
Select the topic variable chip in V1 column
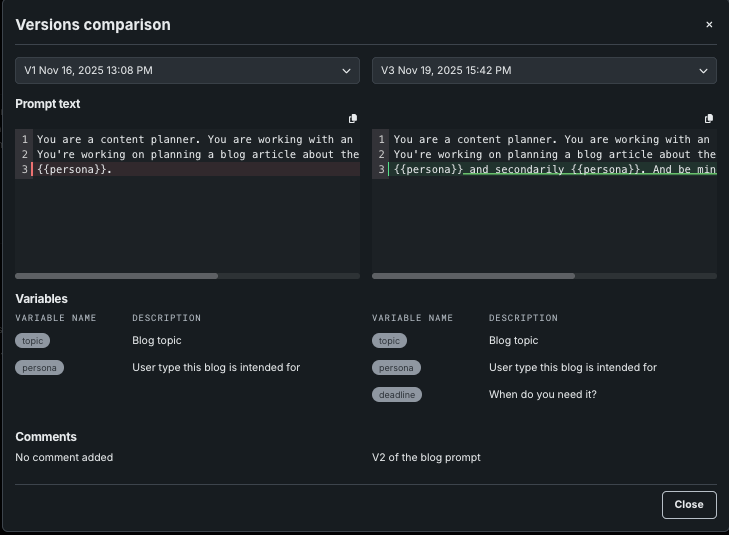point(32,341)
